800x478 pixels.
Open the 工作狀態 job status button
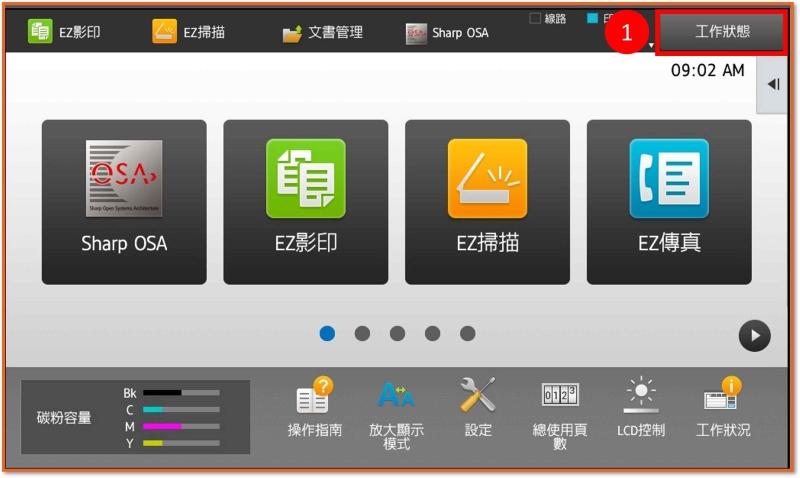(721, 32)
